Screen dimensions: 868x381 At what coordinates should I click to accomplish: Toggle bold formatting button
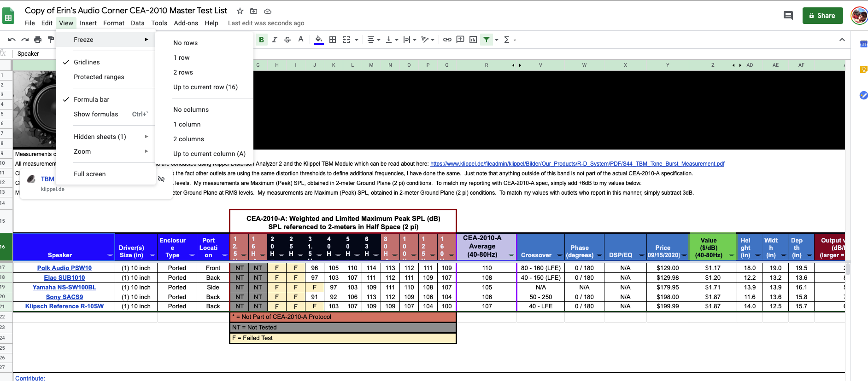[x=261, y=40]
